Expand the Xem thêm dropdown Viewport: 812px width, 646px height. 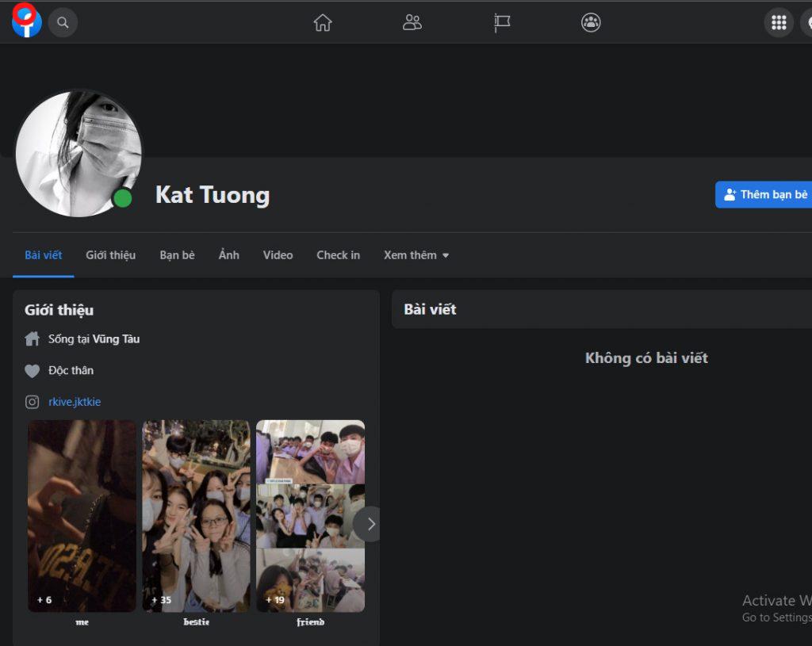click(x=416, y=255)
